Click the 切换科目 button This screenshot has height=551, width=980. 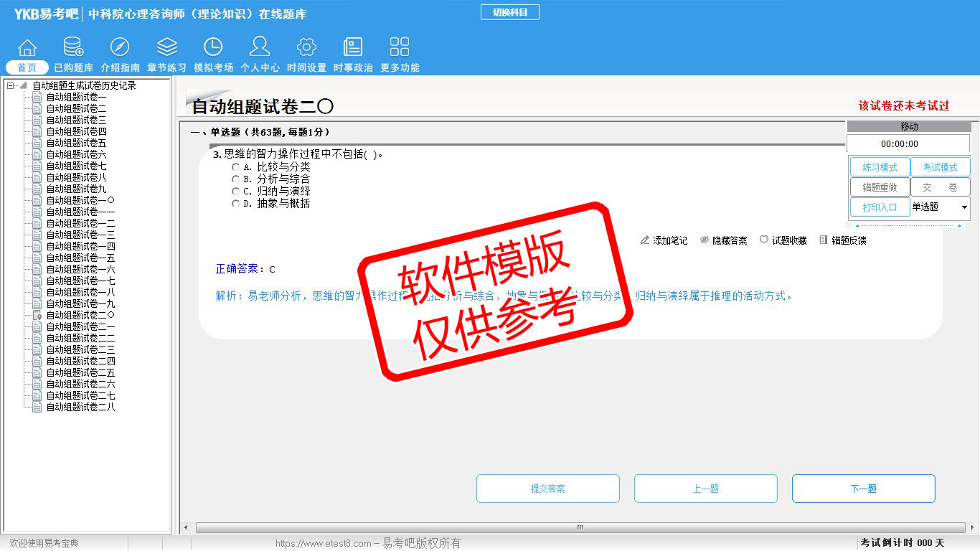509,12
